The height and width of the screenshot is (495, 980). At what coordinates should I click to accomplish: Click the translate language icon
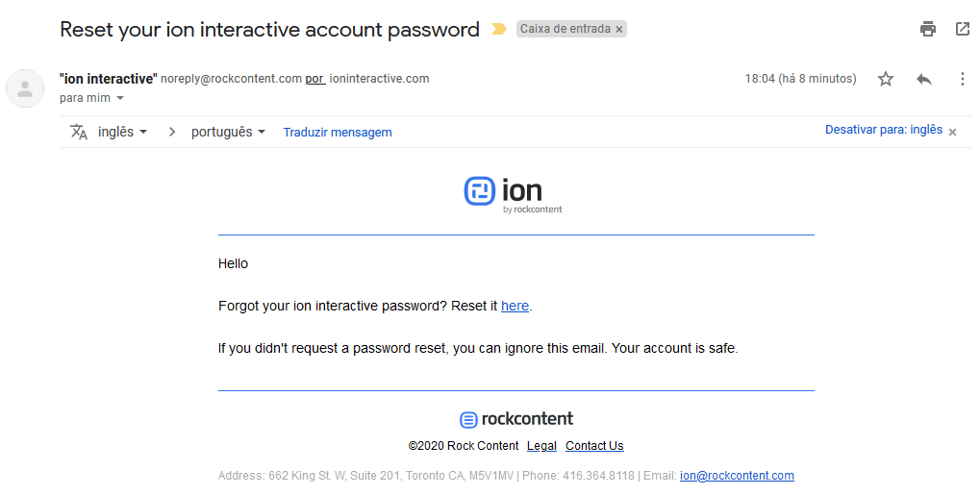pyautogui.click(x=79, y=132)
